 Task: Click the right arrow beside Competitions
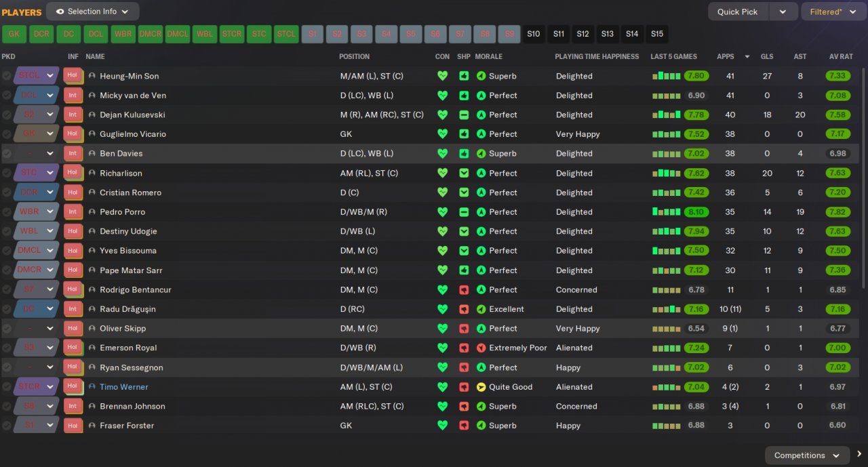(x=859, y=455)
